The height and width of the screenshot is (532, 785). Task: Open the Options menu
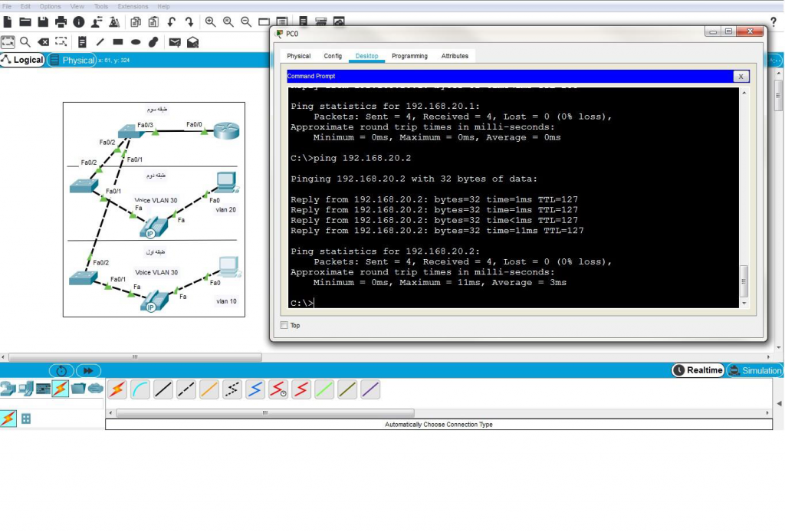(50, 6)
